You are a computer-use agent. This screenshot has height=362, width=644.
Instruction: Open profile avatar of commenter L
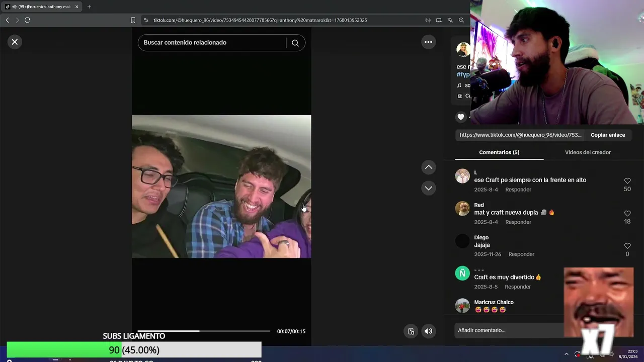(x=462, y=176)
